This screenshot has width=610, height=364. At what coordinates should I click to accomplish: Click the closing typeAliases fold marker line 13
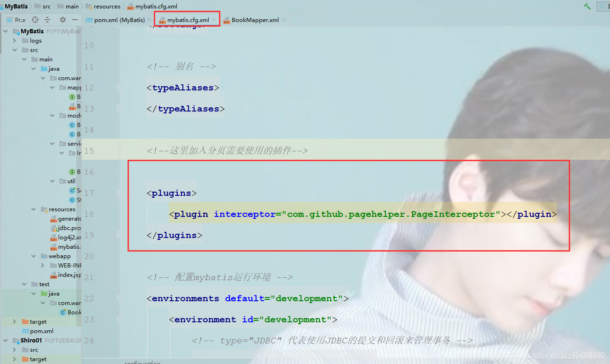(120, 109)
